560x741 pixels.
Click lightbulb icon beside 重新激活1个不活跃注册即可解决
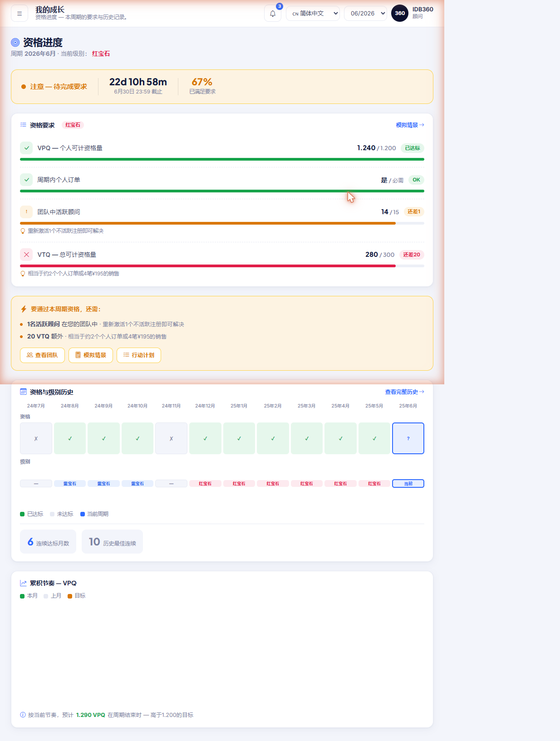point(23,231)
